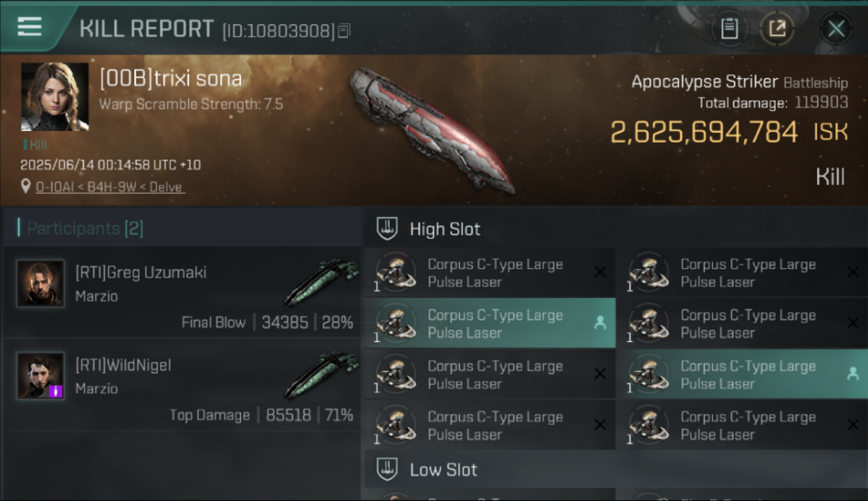Inspect WildNigel's Marzio ship icon
Screen dimensions: 868x501
tap(322, 375)
